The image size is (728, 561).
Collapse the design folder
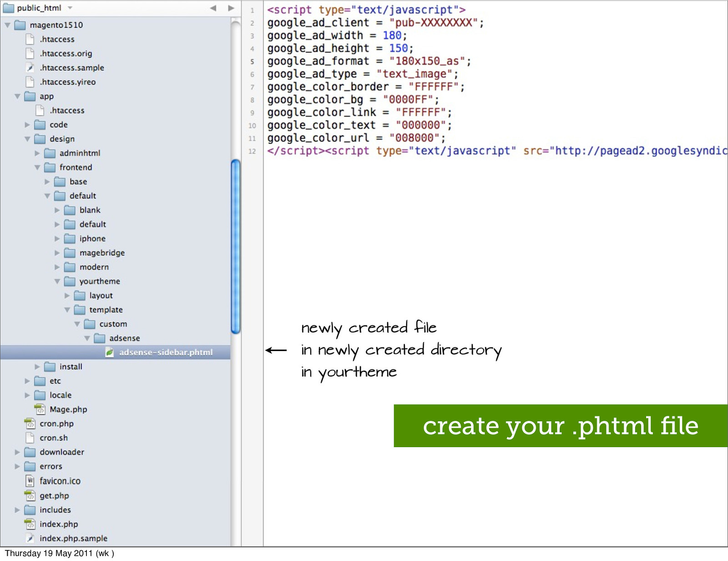tap(27, 139)
